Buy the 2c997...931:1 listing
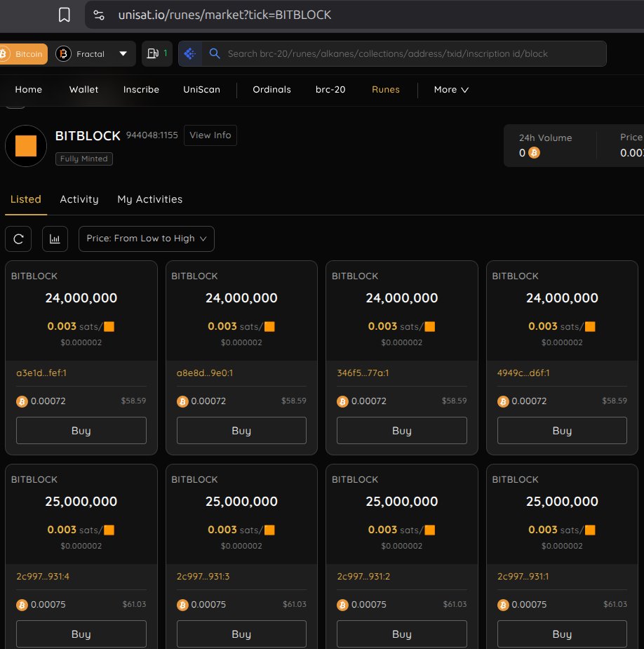Image resolution: width=644 pixels, height=649 pixels. [x=562, y=634]
